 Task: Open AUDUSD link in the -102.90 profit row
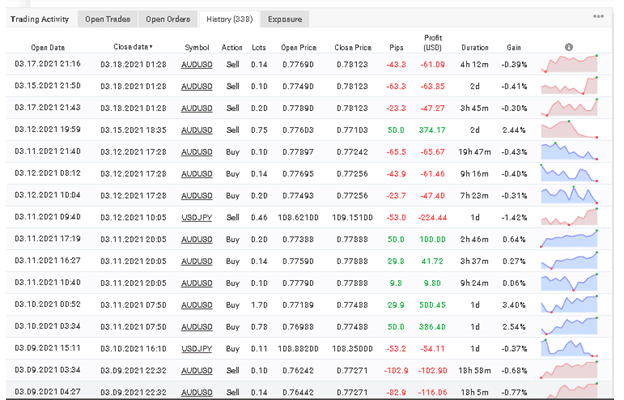point(197,371)
